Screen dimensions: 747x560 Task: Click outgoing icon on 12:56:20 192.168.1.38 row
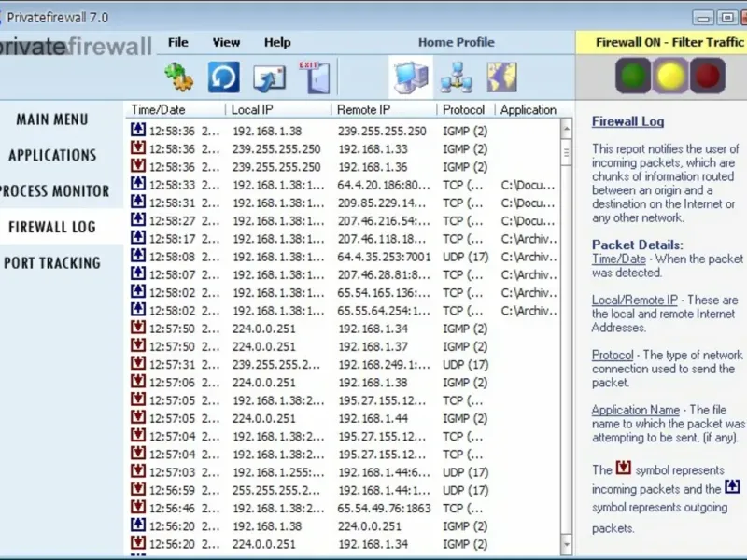pos(138,525)
